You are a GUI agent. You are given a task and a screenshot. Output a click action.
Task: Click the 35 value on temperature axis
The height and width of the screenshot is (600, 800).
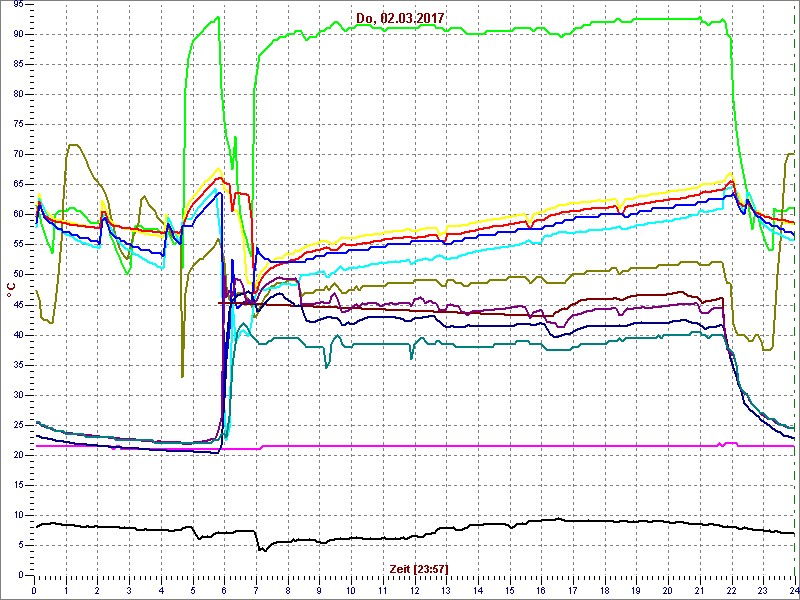(17, 365)
